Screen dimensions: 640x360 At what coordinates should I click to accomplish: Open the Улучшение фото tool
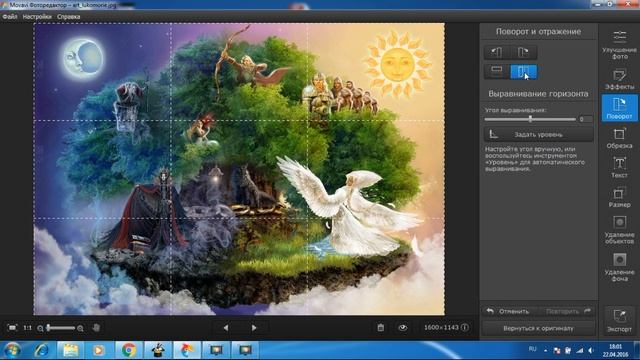click(x=619, y=44)
